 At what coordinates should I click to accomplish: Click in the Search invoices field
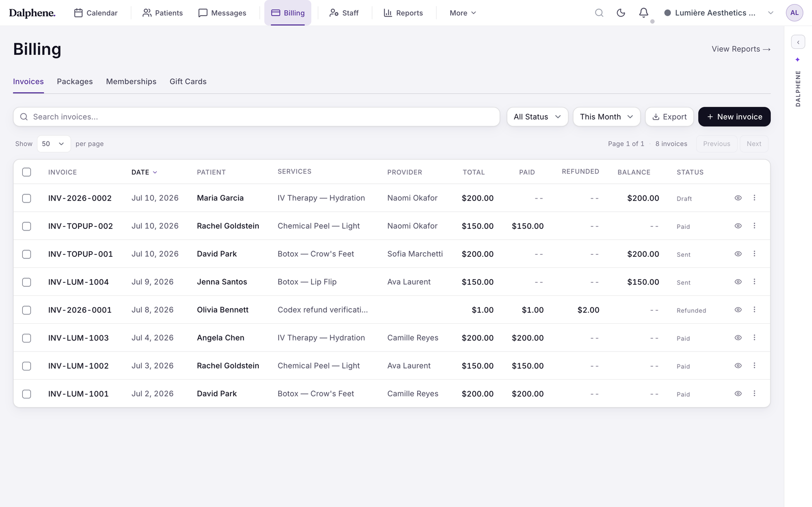(x=256, y=117)
